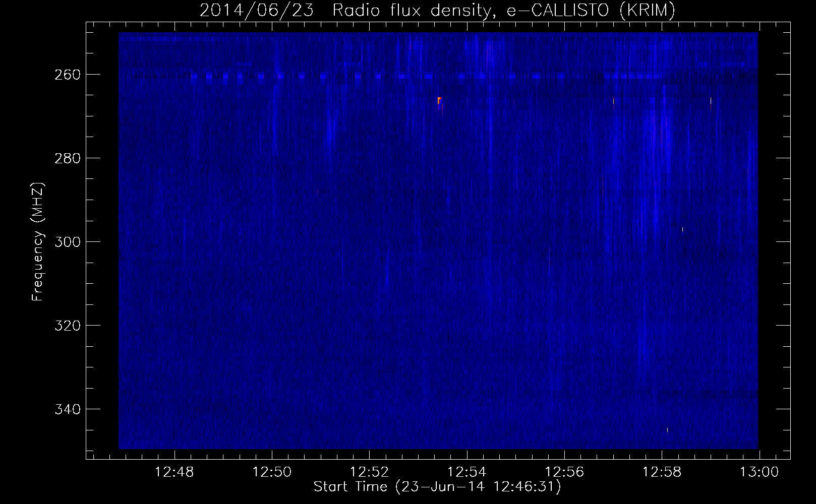Click the 'Frequency (MHZ)' y-axis label
Image resolution: width=816 pixels, height=504 pixels.
coord(38,241)
